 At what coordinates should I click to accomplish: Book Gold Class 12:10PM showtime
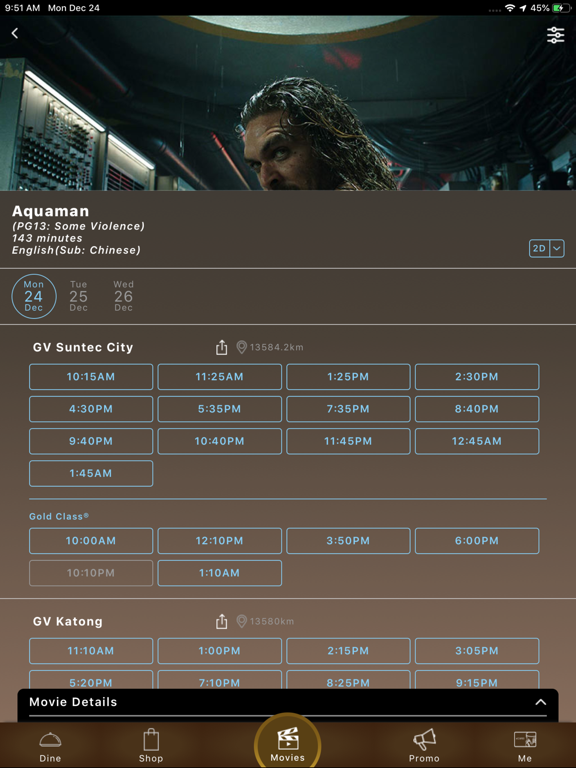tap(219, 541)
